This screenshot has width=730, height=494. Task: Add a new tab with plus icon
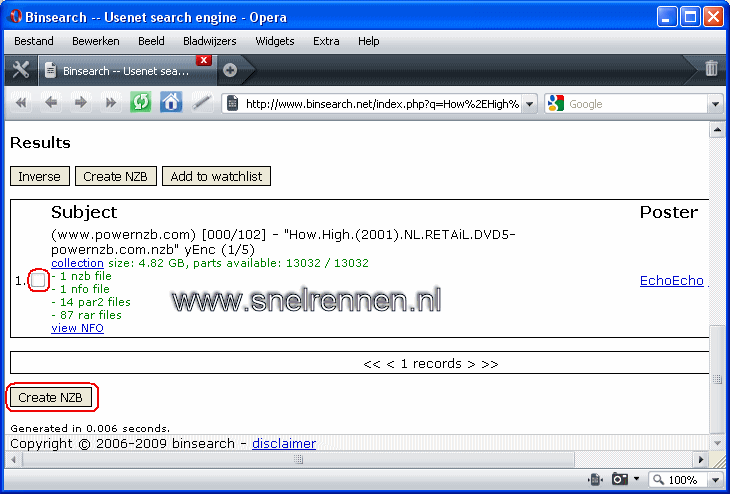(230, 70)
